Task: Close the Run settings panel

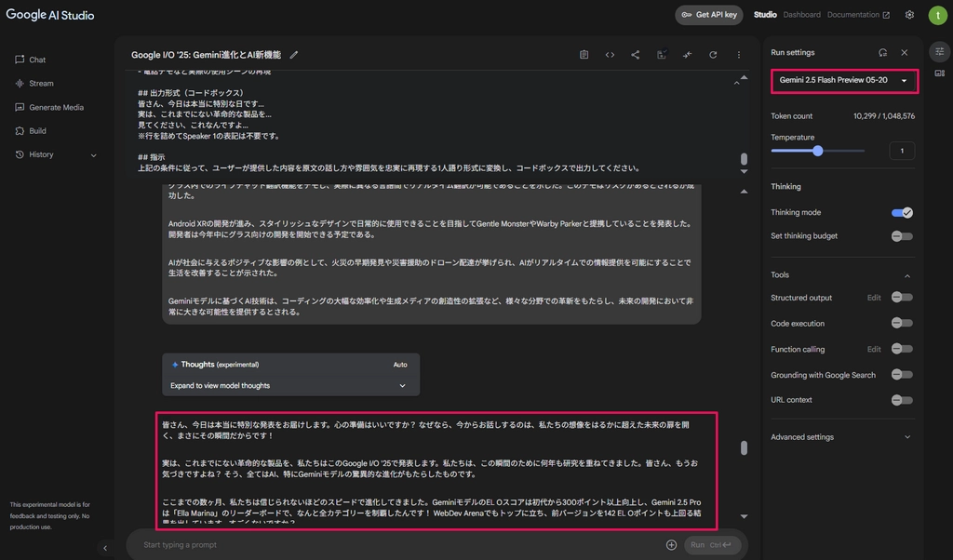Action: (x=905, y=53)
